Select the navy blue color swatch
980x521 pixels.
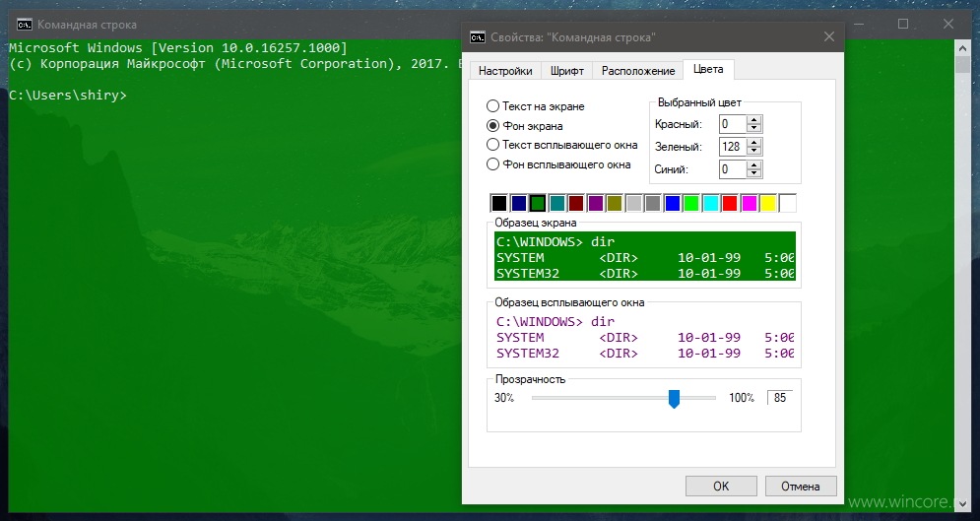pos(518,203)
